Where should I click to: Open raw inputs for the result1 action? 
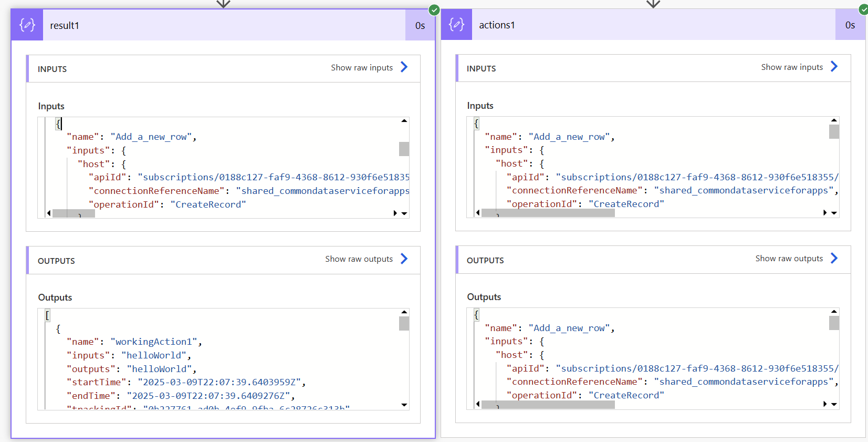369,67
